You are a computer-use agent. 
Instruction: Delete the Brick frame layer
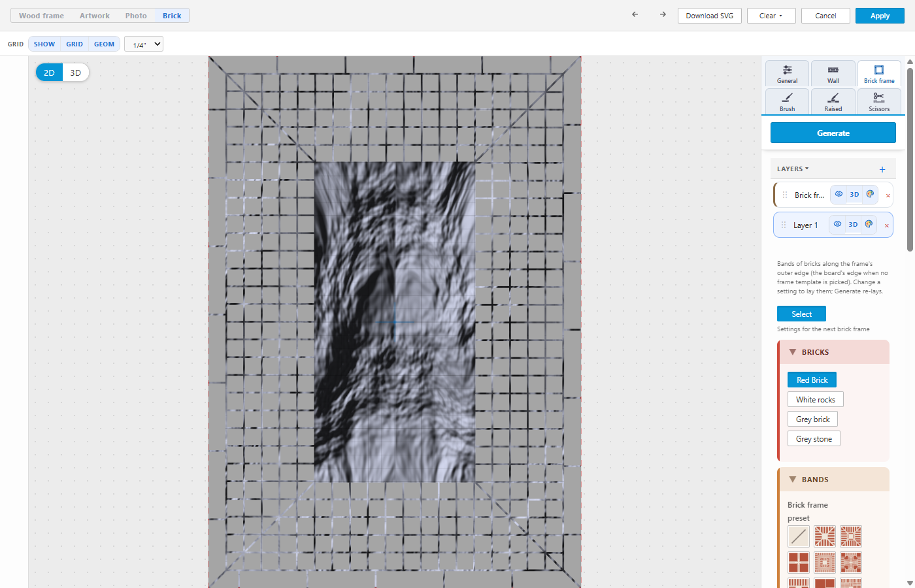888,195
